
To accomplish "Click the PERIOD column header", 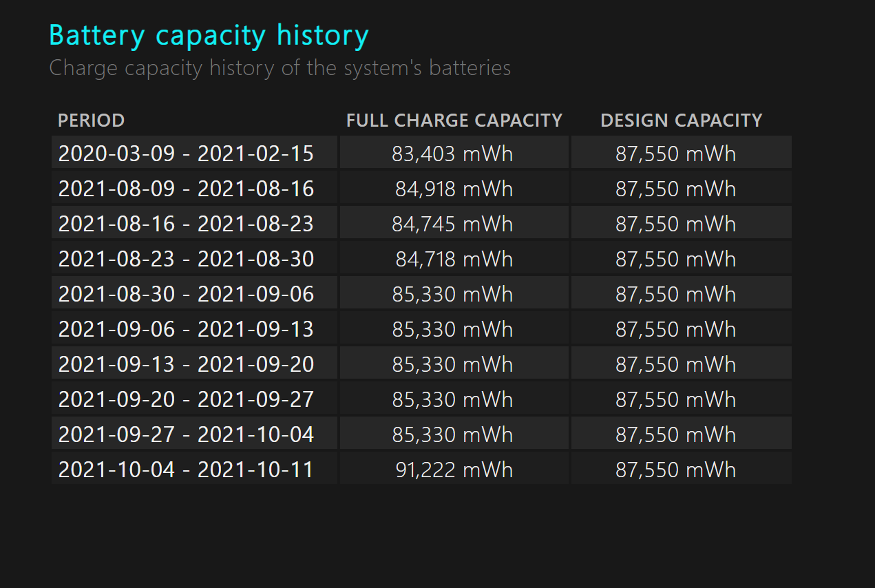I will point(91,120).
